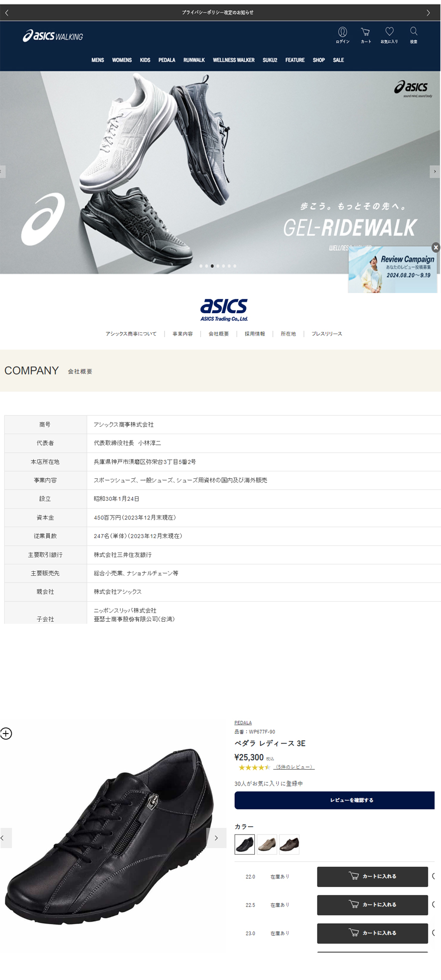
Task: Open the SHOP menu
Action: pyautogui.click(x=319, y=60)
